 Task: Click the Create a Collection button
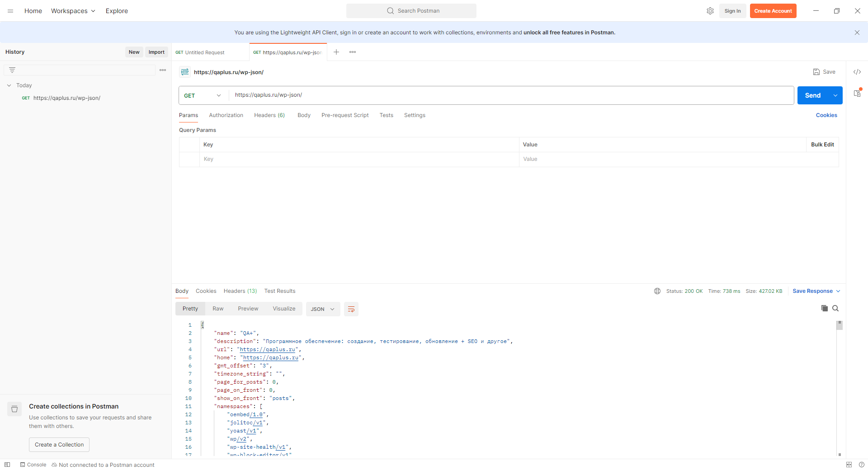pos(59,445)
